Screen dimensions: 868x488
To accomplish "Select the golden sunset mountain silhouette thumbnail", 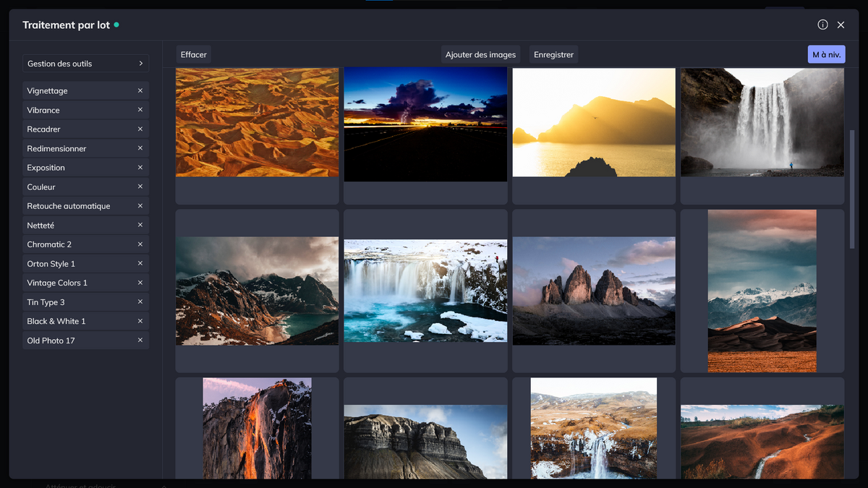I will [x=594, y=122].
